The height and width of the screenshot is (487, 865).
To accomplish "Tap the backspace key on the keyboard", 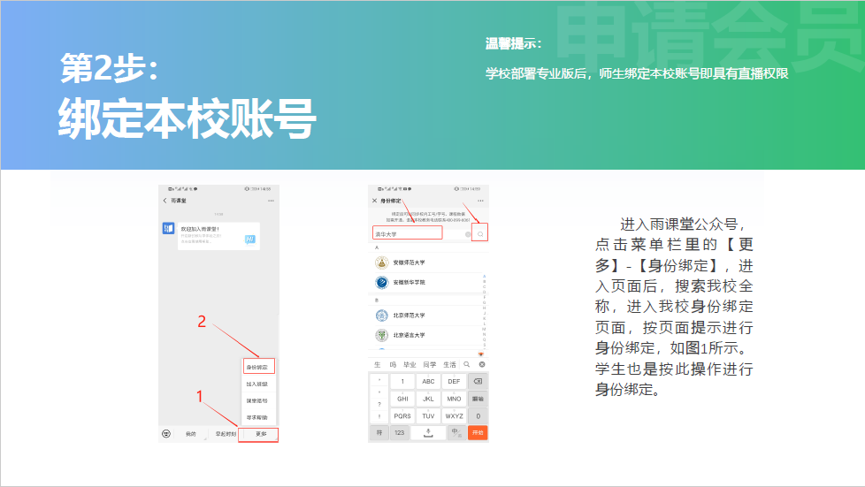I will click(x=478, y=381).
